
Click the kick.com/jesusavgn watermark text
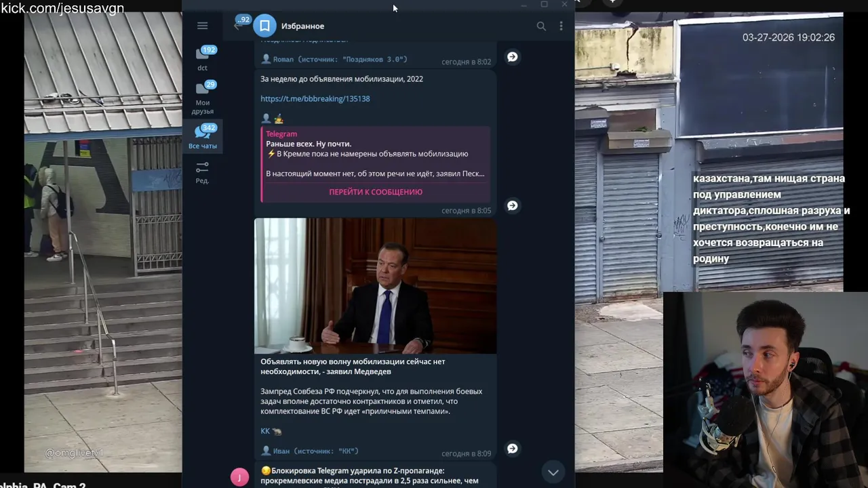coord(62,8)
